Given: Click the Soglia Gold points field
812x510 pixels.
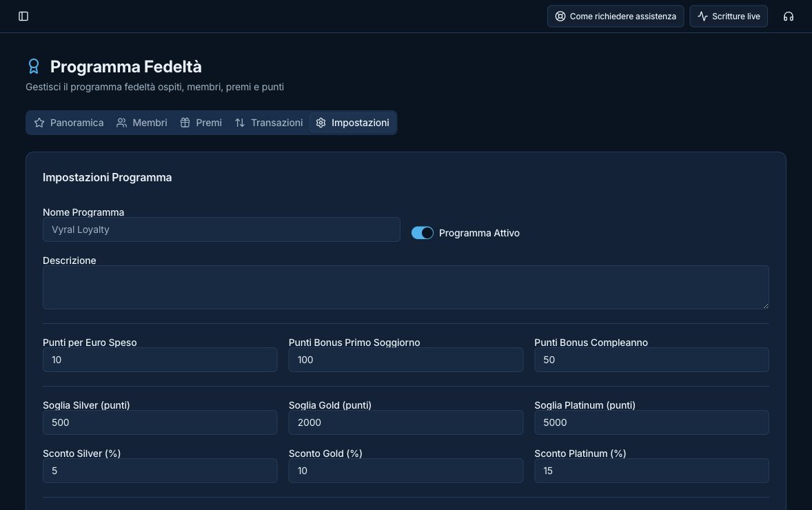Looking at the screenshot, I should pyautogui.click(x=405, y=422).
